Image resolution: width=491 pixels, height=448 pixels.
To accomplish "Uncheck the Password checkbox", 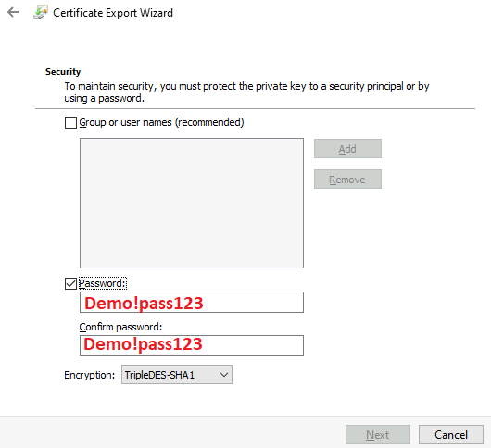I will tap(70, 284).
